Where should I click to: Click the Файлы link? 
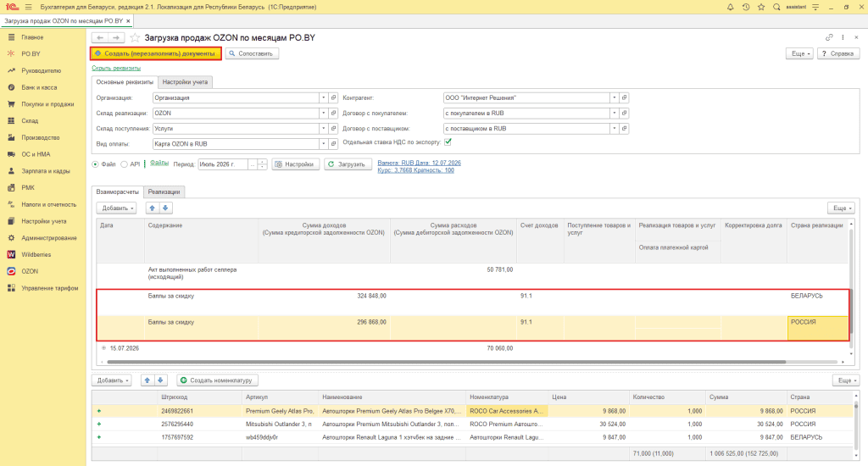pyautogui.click(x=159, y=164)
